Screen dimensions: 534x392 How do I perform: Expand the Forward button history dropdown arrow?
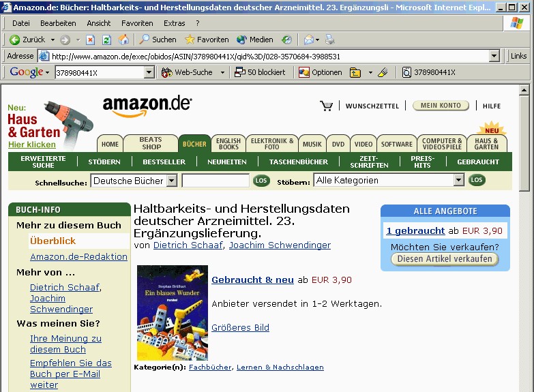[x=78, y=40]
